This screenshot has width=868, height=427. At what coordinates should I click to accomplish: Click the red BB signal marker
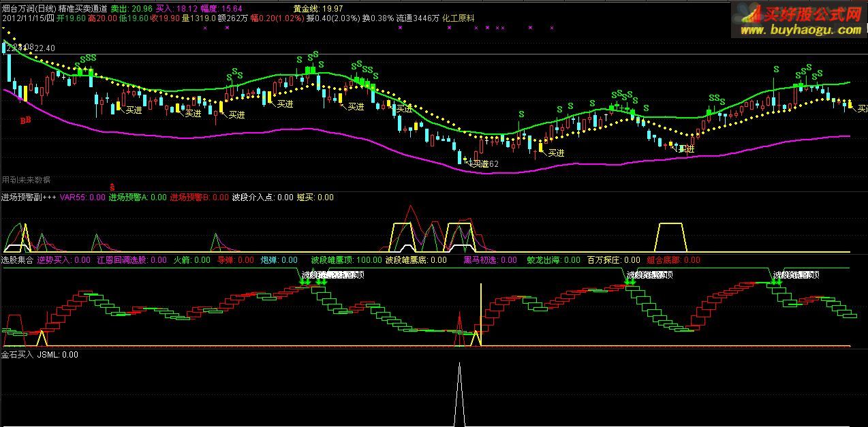pos(25,121)
